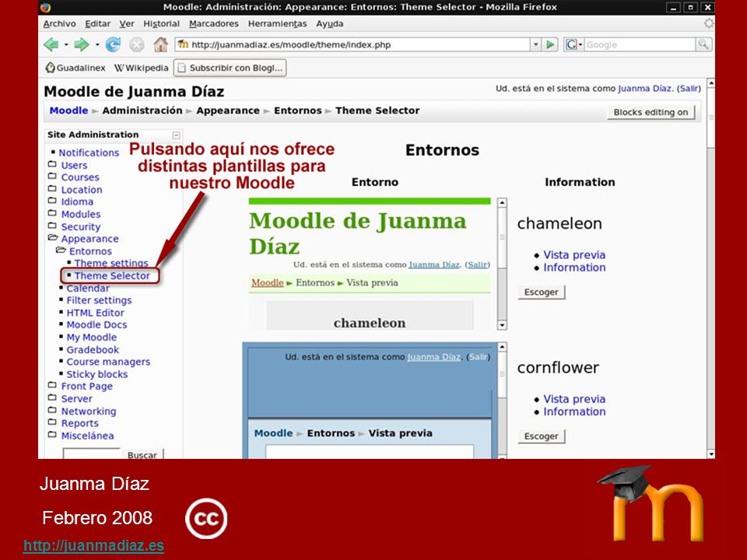Screen dimensions: 747x560
Task: Click Subscribir con Blogl... bookmark button
Action: pos(230,68)
